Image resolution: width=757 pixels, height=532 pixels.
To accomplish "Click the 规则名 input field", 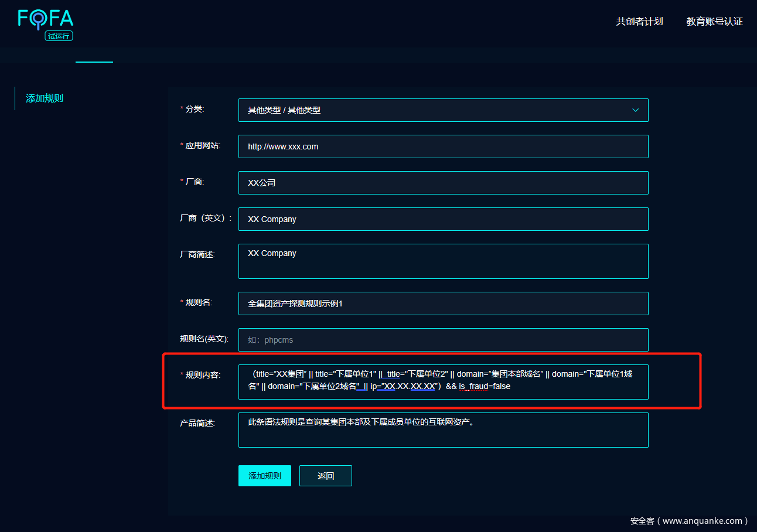I will point(443,303).
